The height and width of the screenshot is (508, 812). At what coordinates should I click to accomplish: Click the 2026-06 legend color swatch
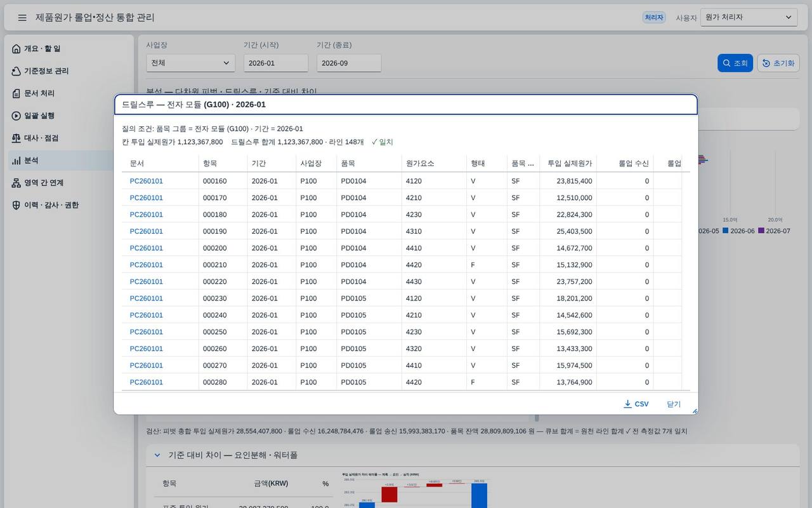(726, 231)
